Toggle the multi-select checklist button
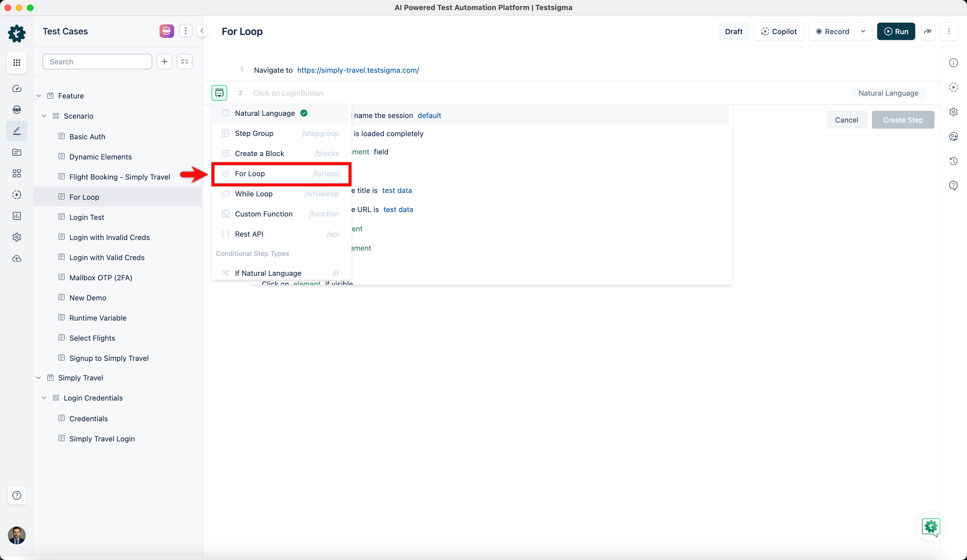The image size is (967, 560). tap(185, 61)
